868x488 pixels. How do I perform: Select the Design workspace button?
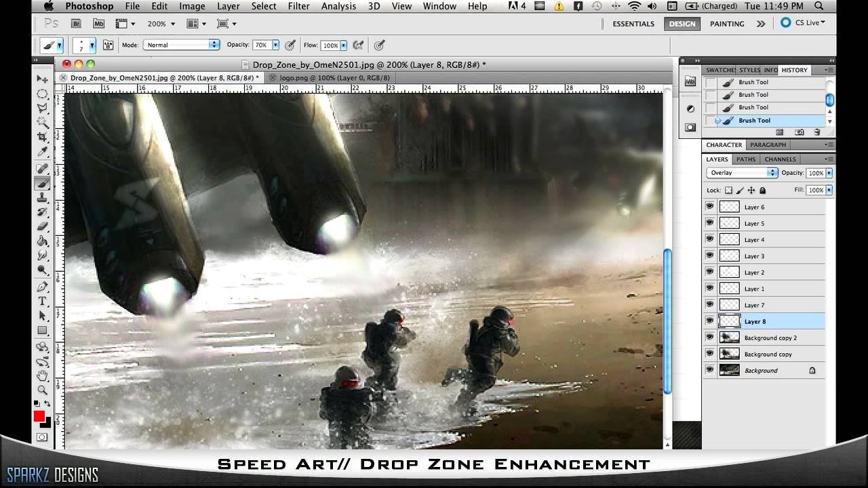[682, 24]
